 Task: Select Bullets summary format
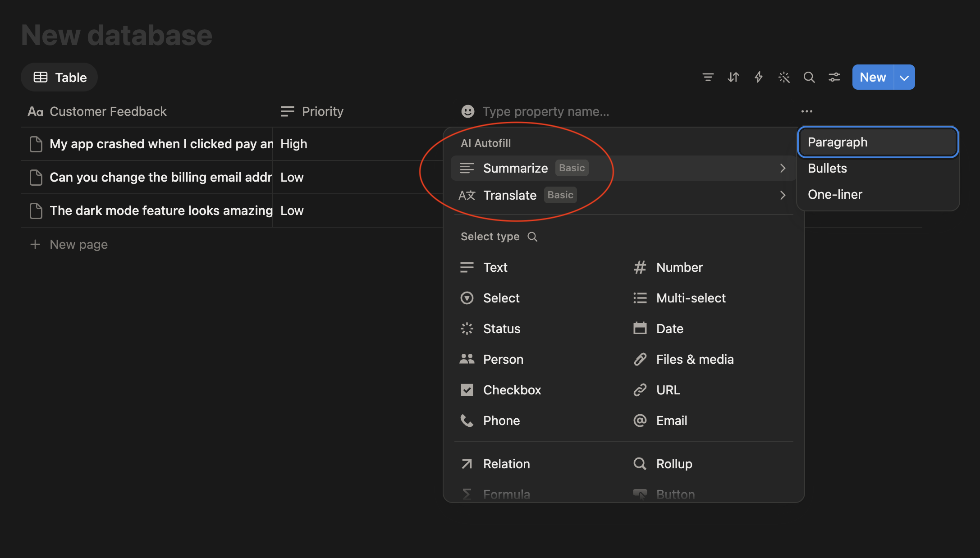pos(878,169)
